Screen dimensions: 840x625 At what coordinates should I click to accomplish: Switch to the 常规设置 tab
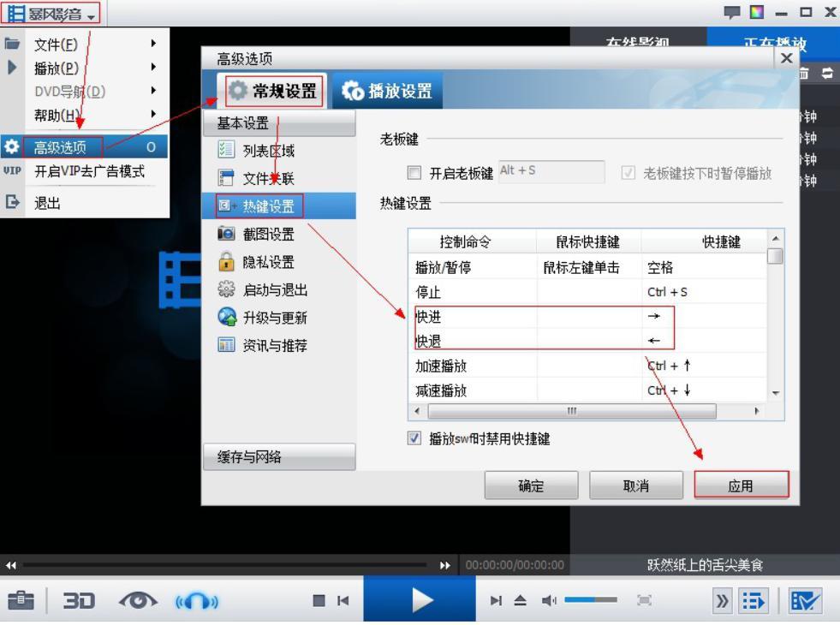pyautogui.click(x=272, y=91)
